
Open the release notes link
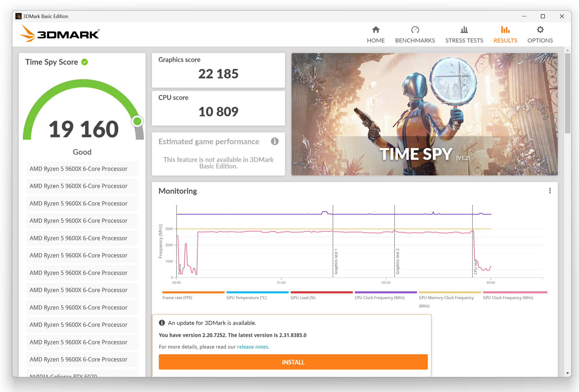(253, 347)
